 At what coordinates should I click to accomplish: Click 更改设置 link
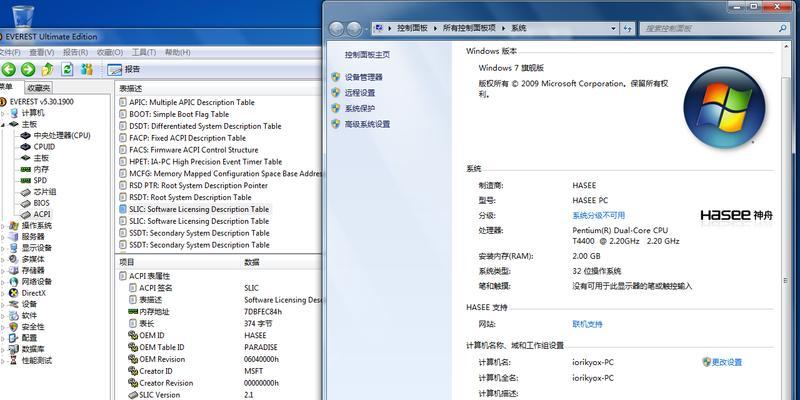click(x=727, y=362)
